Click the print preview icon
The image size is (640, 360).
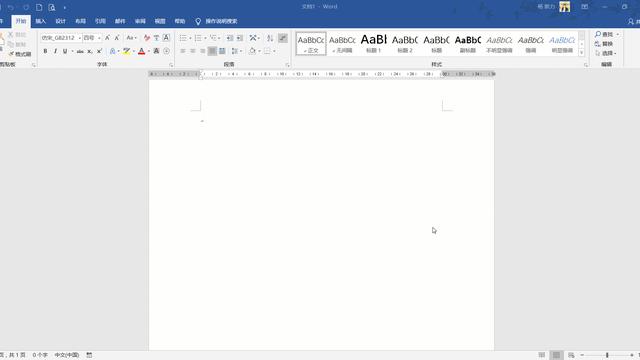click(x=51, y=7)
